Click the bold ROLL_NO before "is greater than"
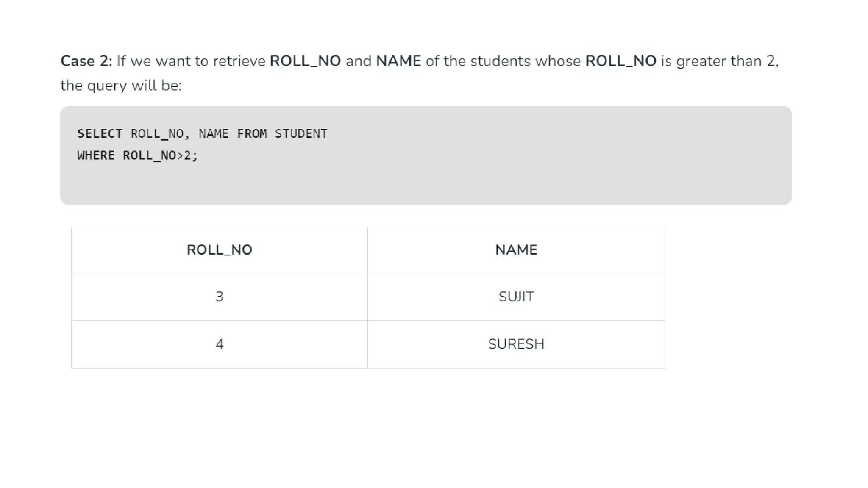Viewport: 868px width, 488px height. 620,61
